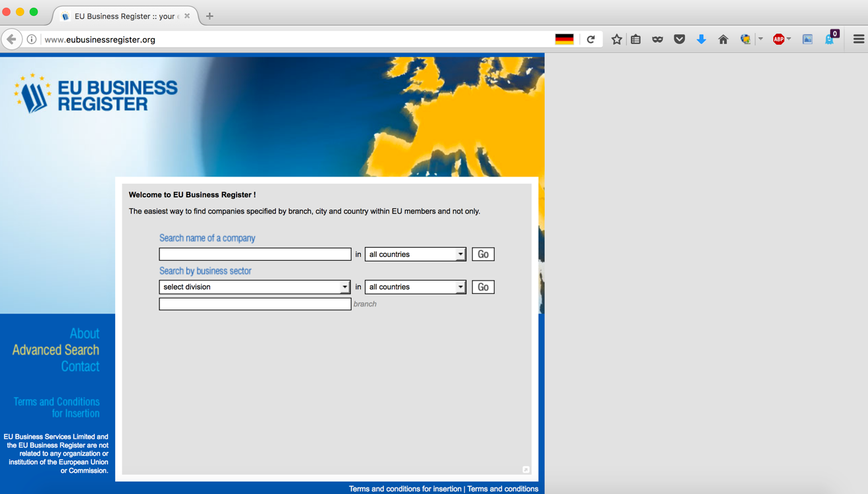Open the Contact link

[x=80, y=366]
